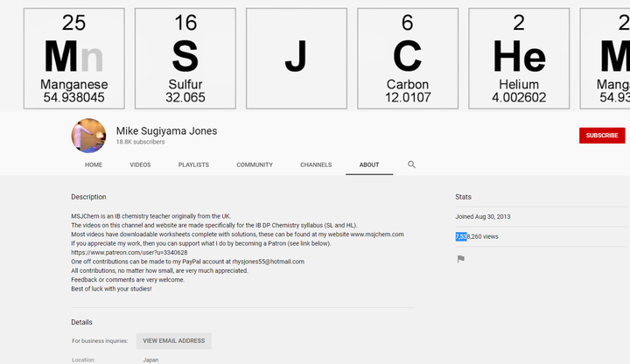The height and width of the screenshot is (364, 630).
Task: Click the Manganese Mn banner tile
Action: click(73, 59)
